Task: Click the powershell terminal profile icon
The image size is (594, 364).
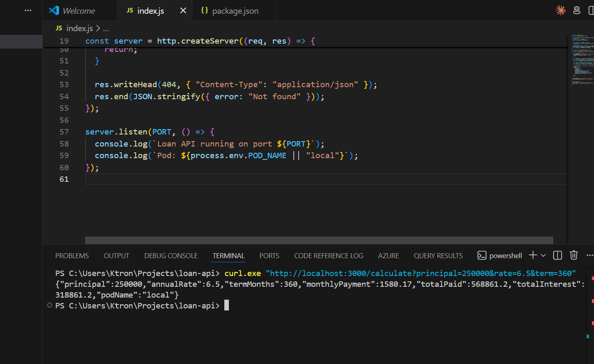Action: [x=482, y=256]
